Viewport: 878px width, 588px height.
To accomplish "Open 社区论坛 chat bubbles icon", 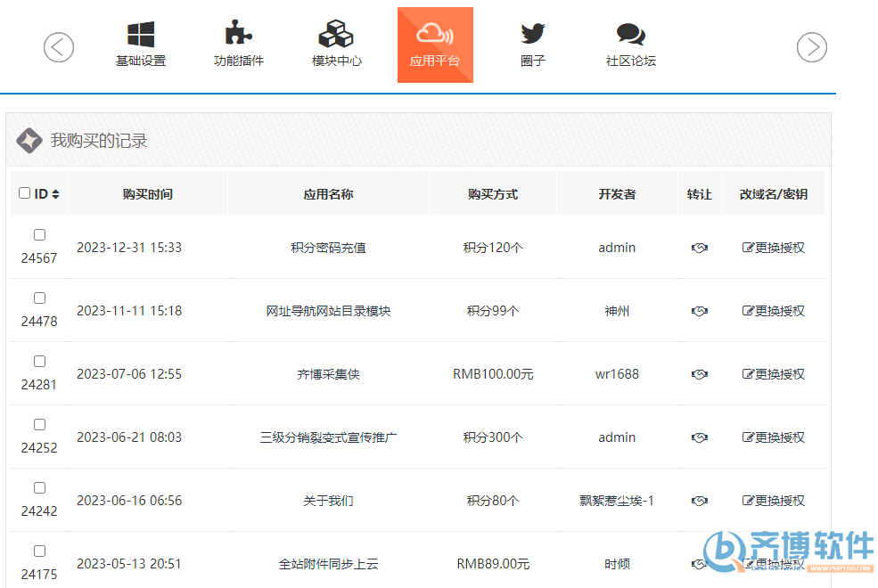I will click(x=630, y=36).
